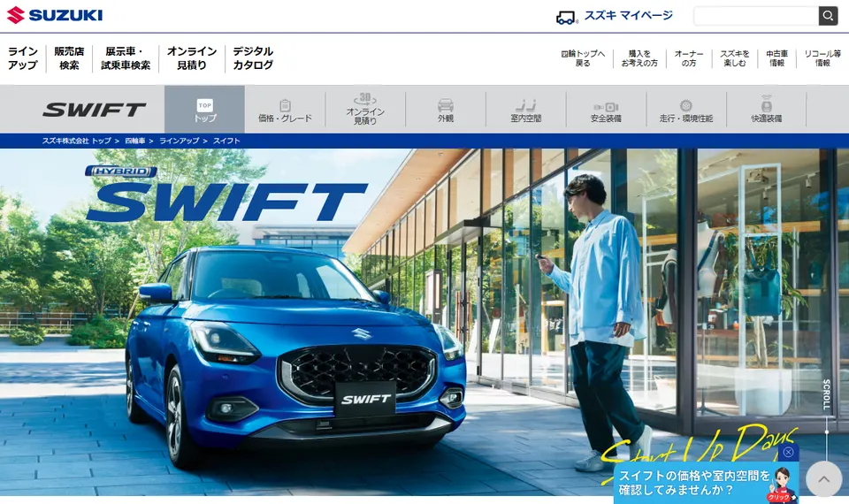The image size is (849, 504).
Task: Select the 走行・環境性能 tab
Action: tap(686, 110)
